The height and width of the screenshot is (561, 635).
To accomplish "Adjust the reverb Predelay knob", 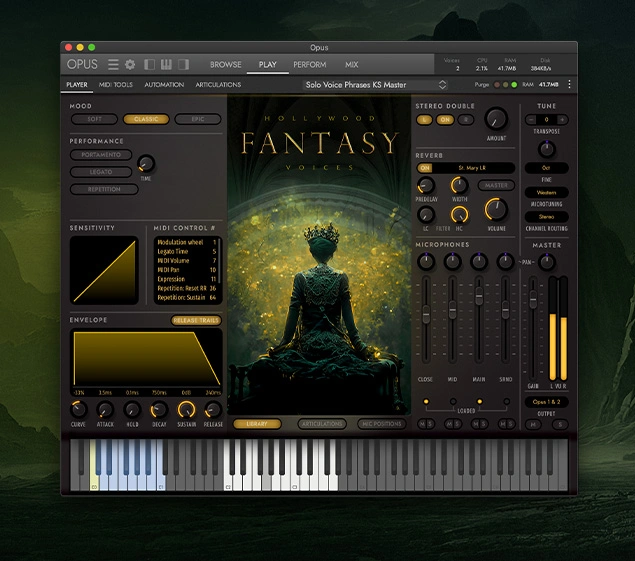I will pos(426,186).
